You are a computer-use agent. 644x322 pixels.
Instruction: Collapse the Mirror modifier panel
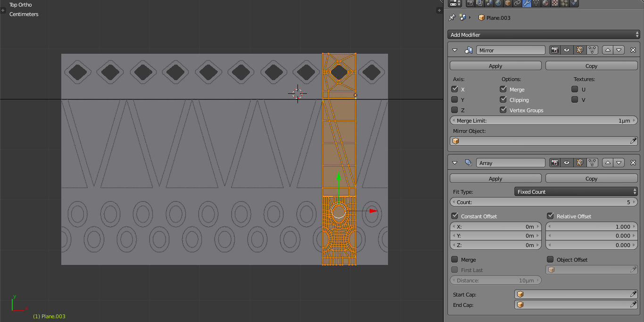tap(454, 50)
